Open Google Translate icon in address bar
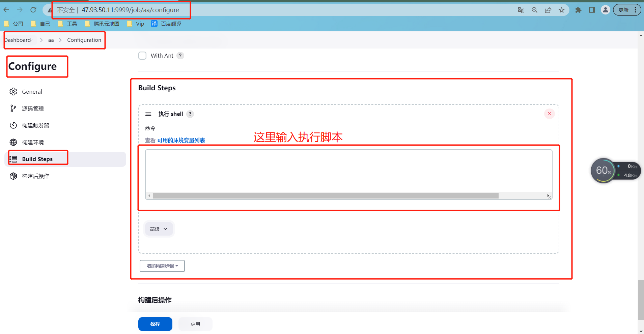Screen dimensions: 644x334 pyautogui.click(x=521, y=10)
